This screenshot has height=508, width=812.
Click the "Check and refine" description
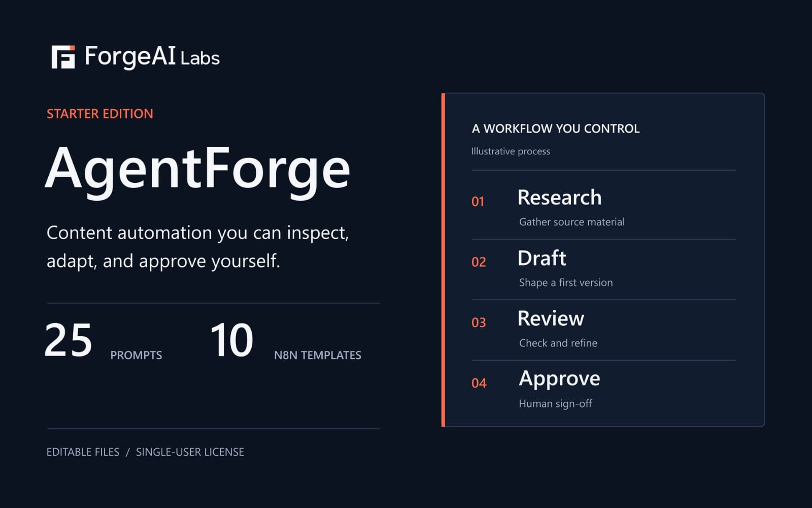point(558,343)
